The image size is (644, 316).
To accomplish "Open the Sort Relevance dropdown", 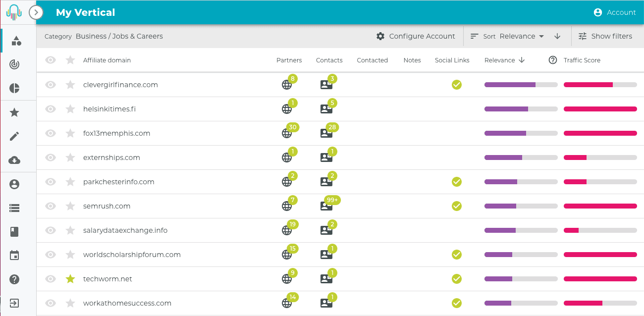I will pyautogui.click(x=507, y=36).
